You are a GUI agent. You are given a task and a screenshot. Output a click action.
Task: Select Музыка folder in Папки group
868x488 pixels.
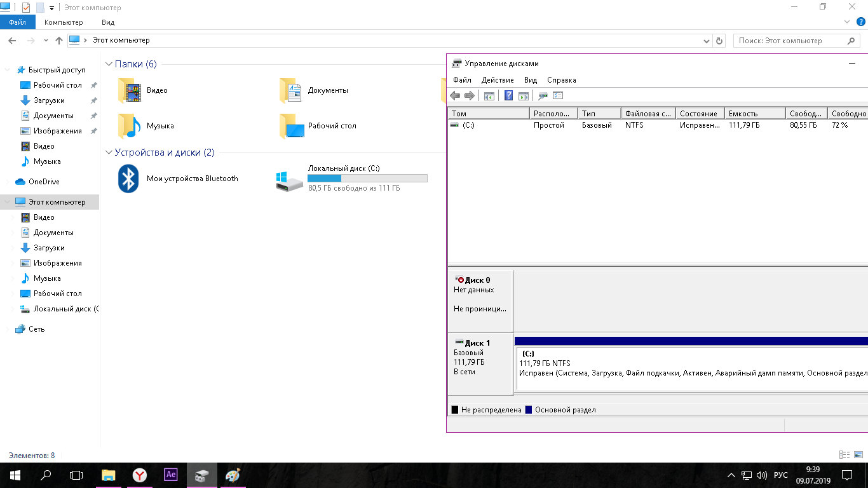click(x=146, y=126)
